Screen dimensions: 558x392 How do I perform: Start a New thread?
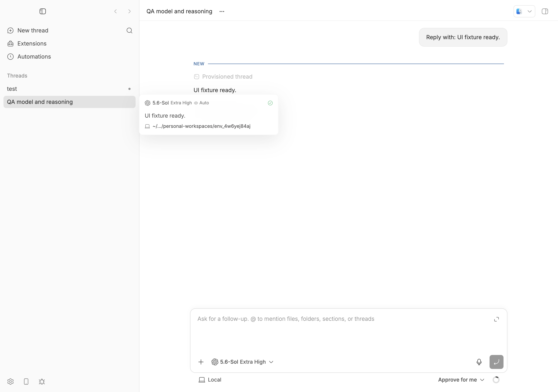tap(28, 31)
